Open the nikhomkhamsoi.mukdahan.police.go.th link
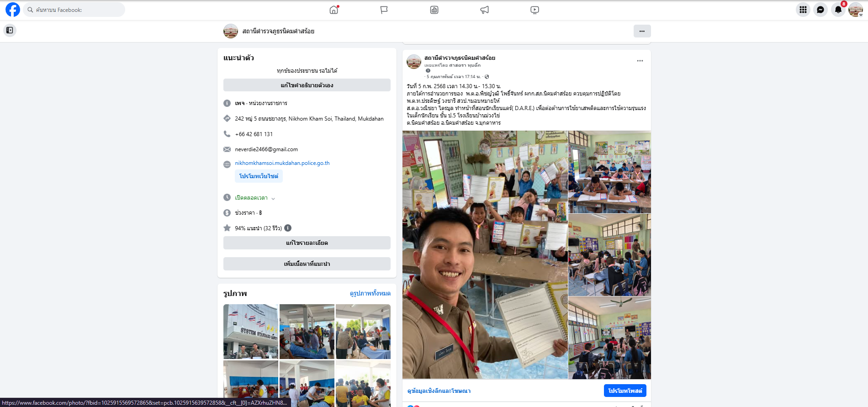 tap(282, 163)
